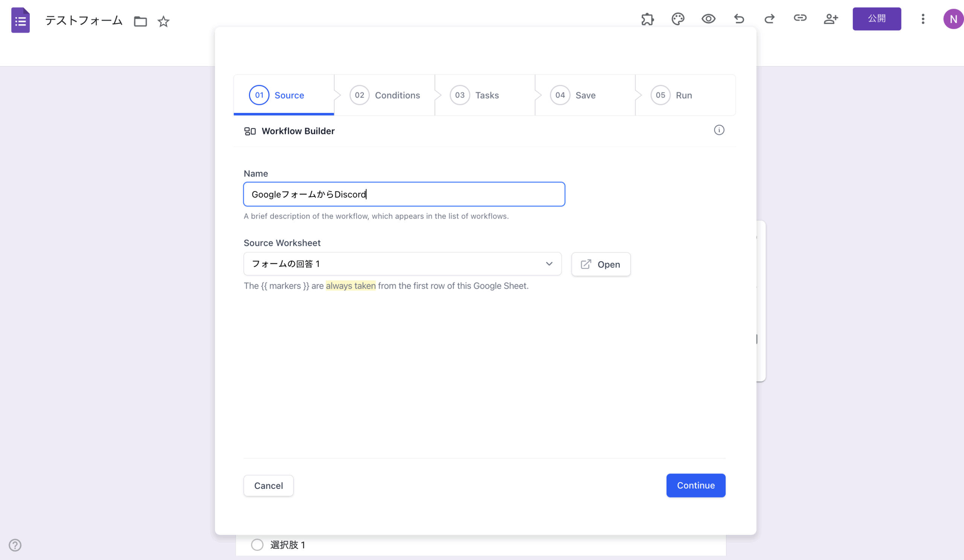The height and width of the screenshot is (560, 964).
Task: Preview the form with eye icon
Action: [x=708, y=19]
